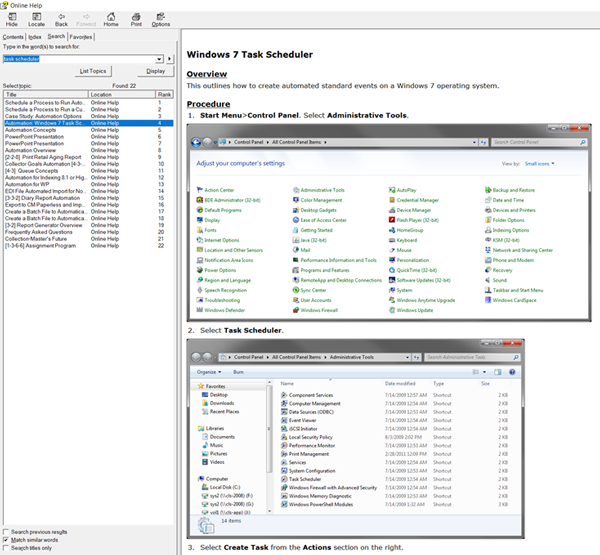Click 'Name' column header in explorer image
This screenshot has height=555, width=600.
tap(287, 384)
